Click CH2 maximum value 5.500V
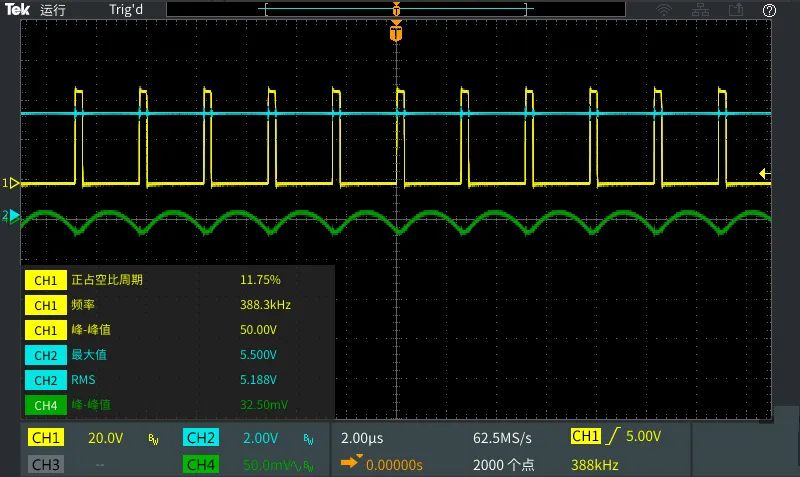The height and width of the screenshot is (477, 800). (x=258, y=355)
